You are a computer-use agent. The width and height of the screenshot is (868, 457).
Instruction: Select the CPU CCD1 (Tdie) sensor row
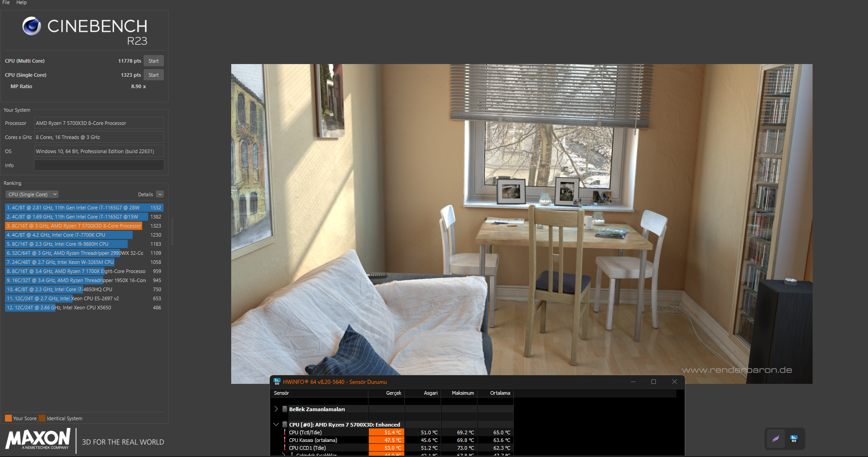(x=392, y=448)
